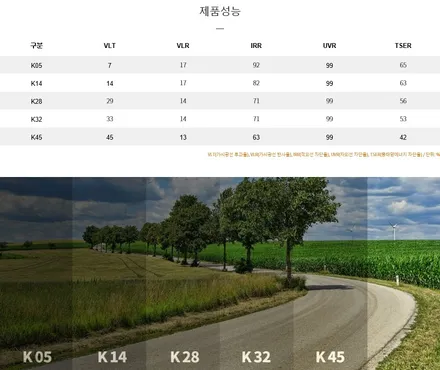
Task: Click the K32 row label in the table
Action: point(36,119)
